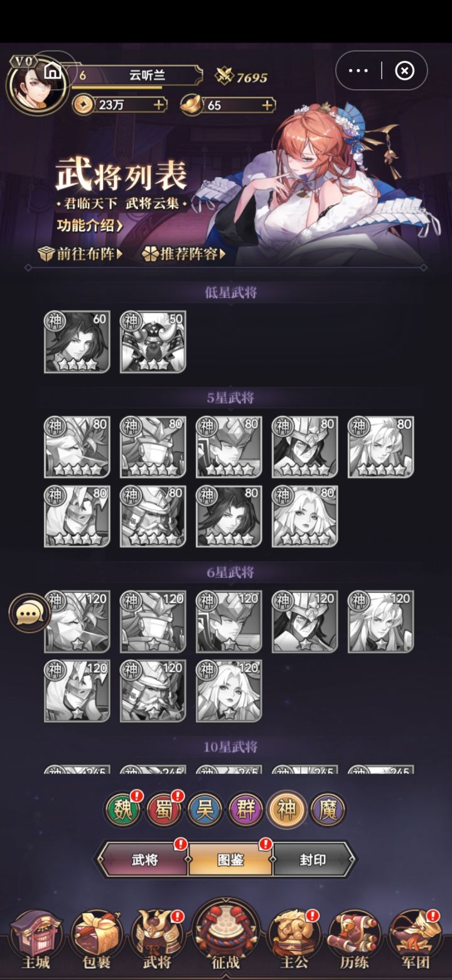The width and height of the screenshot is (452, 980).
Task: Expand 功能介绍 feature introduction
Action: [x=90, y=225]
